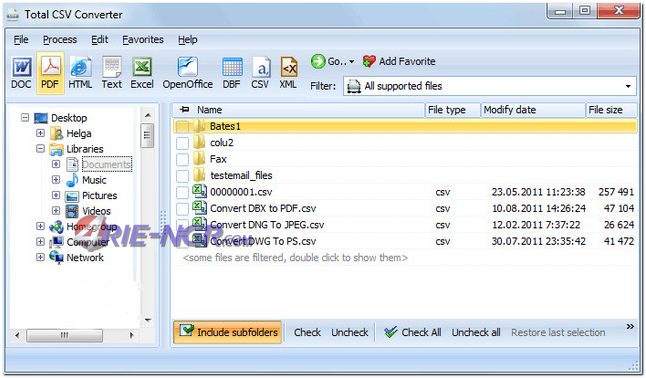Screen dimensions: 646x378
Task: Choose the XML conversion icon
Action: tap(288, 67)
